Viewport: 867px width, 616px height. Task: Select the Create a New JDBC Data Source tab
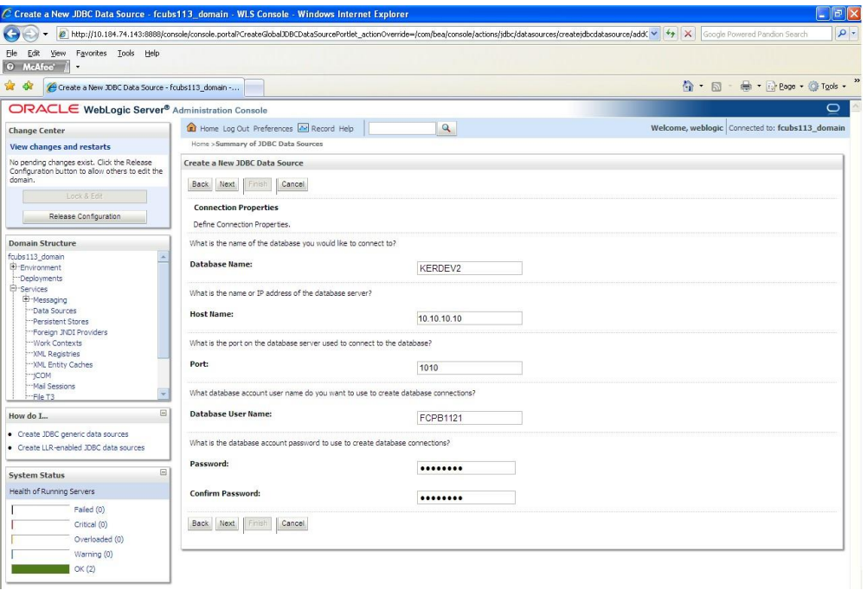[x=144, y=87]
